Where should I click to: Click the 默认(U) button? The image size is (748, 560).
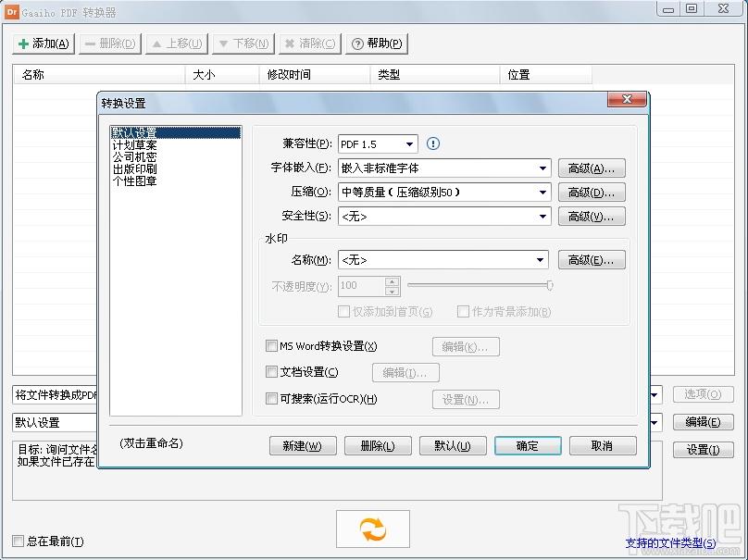(453, 446)
